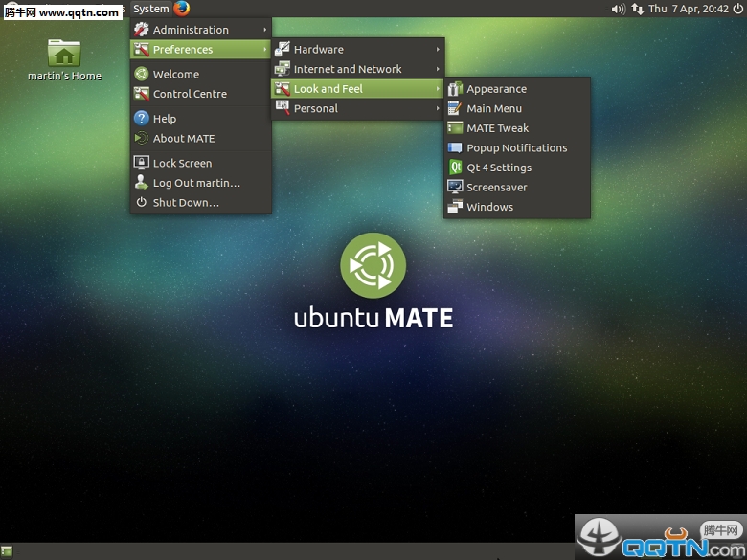Open Control Centre
This screenshot has height=560, width=747.
pyautogui.click(x=190, y=94)
